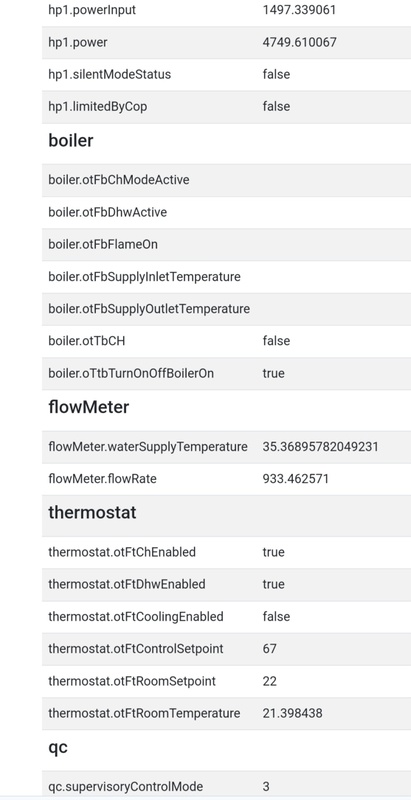Click the thermostat section heading

[92, 512]
